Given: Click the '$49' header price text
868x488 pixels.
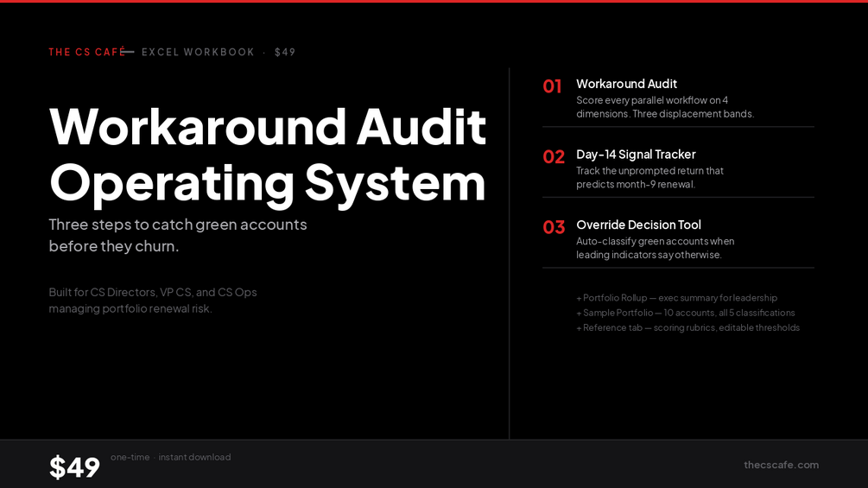Looking at the screenshot, I should tap(285, 52).
